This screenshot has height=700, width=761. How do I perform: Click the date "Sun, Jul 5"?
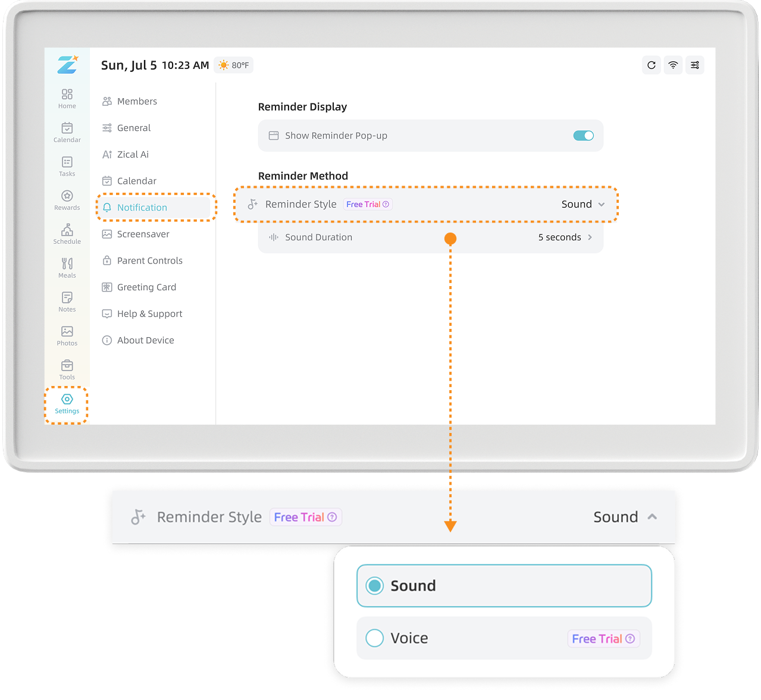[x=129, y=65]
